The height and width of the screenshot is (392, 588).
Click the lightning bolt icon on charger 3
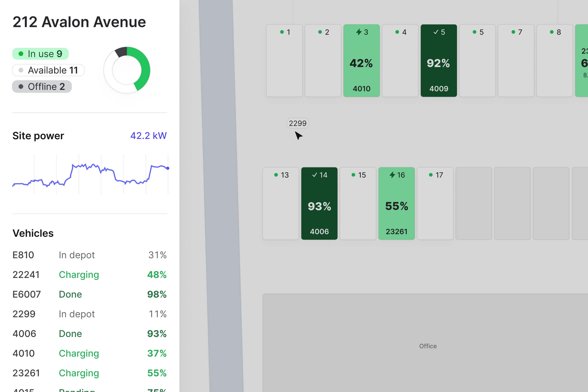(359, 32)
